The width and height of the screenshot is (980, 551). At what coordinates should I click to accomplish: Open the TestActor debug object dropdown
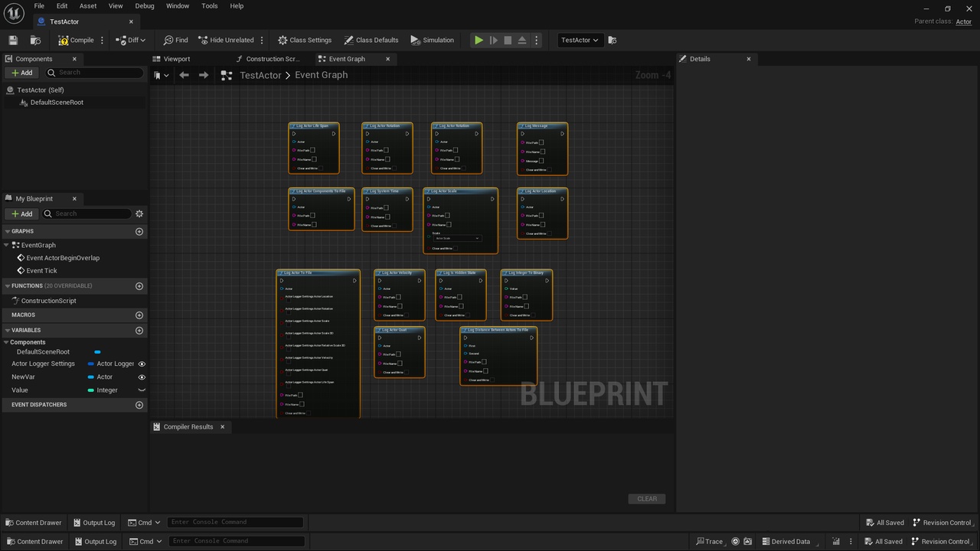coord(580,40)
